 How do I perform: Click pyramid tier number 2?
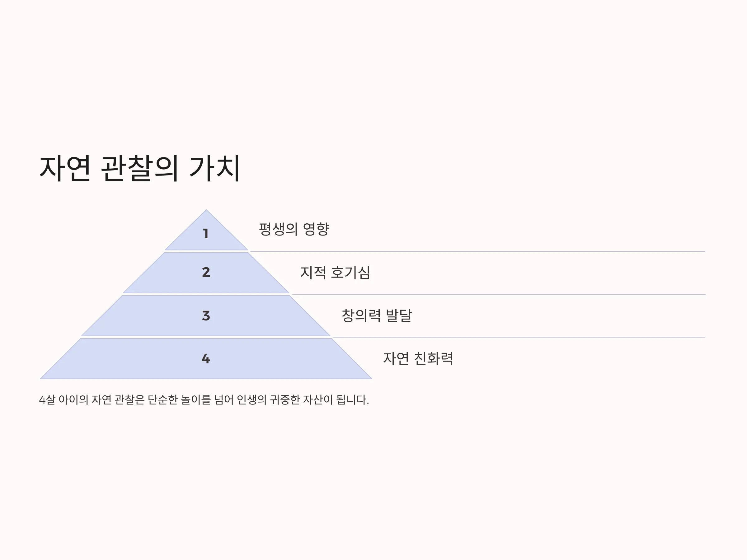click(x=206, y=272)
